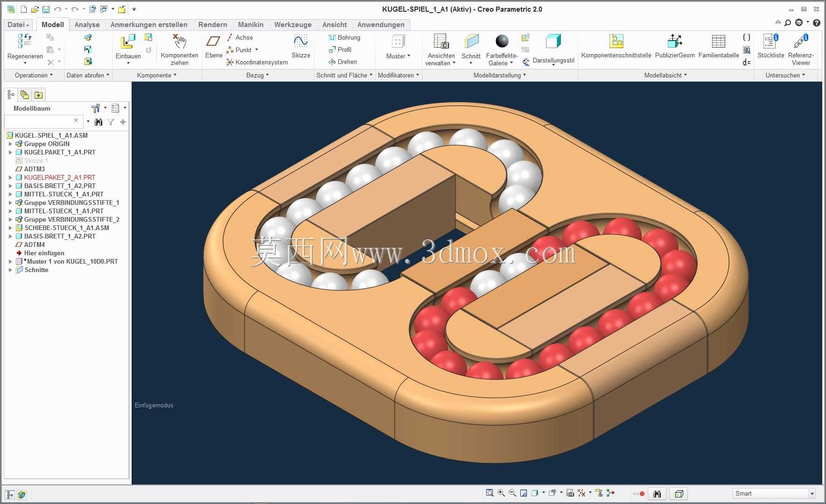826x504 pixels.
Task: Click the Einbauen component icon
Action: (128, 42)
